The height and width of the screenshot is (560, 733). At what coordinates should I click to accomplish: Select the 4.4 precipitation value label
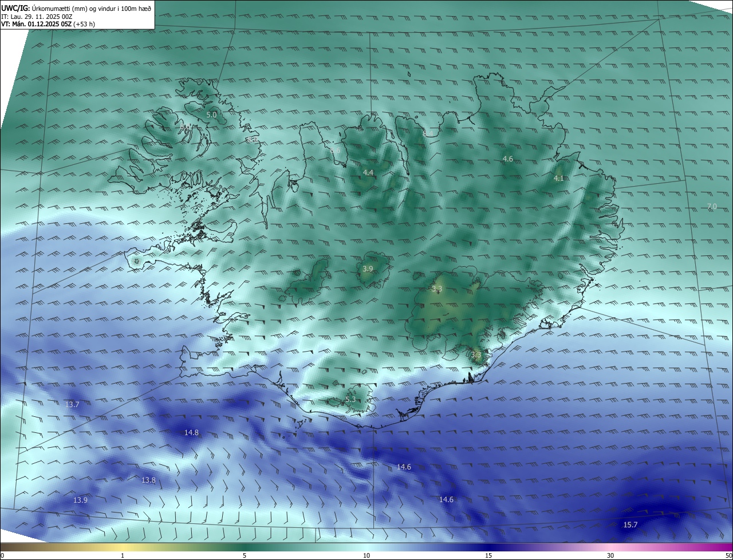point(368,173)
